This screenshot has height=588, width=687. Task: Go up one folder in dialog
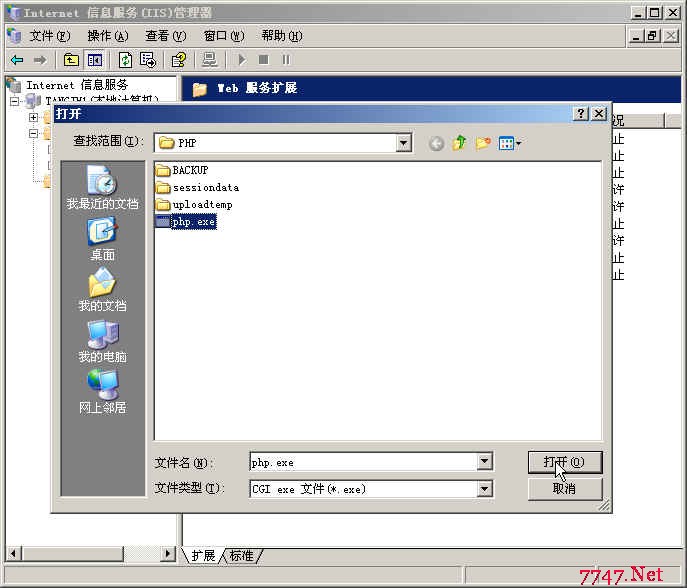[x=459, y=143]
